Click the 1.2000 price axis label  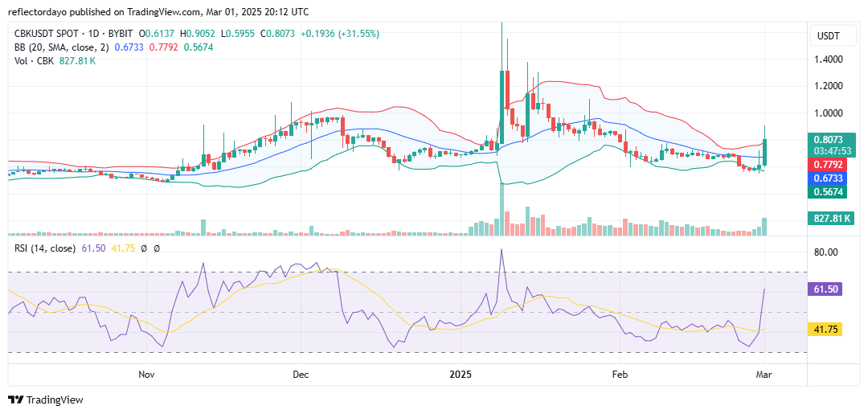[x=829, y=86]
